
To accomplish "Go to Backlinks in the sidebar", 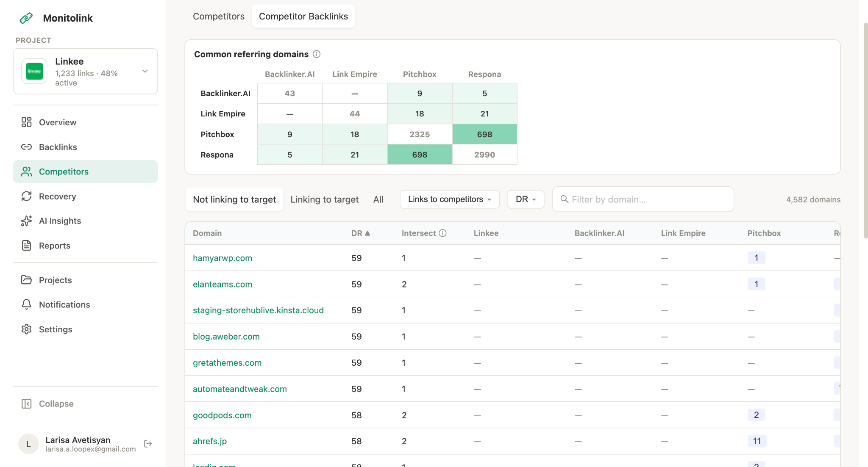I will pos(58,147).
